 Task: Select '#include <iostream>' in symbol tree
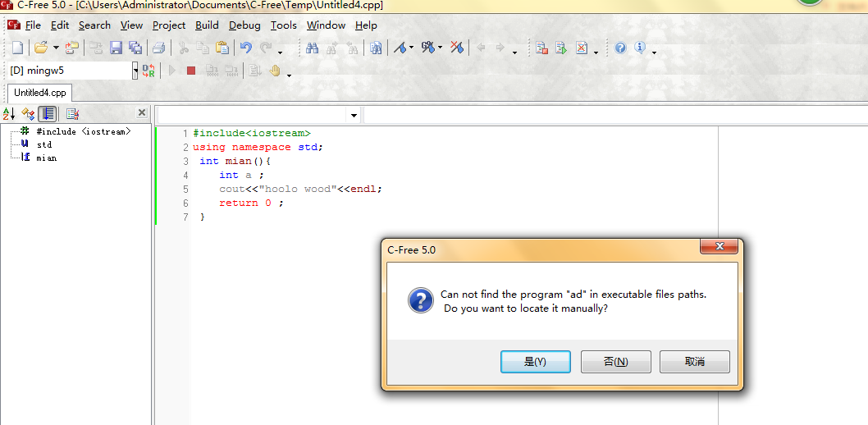(84, 131)
